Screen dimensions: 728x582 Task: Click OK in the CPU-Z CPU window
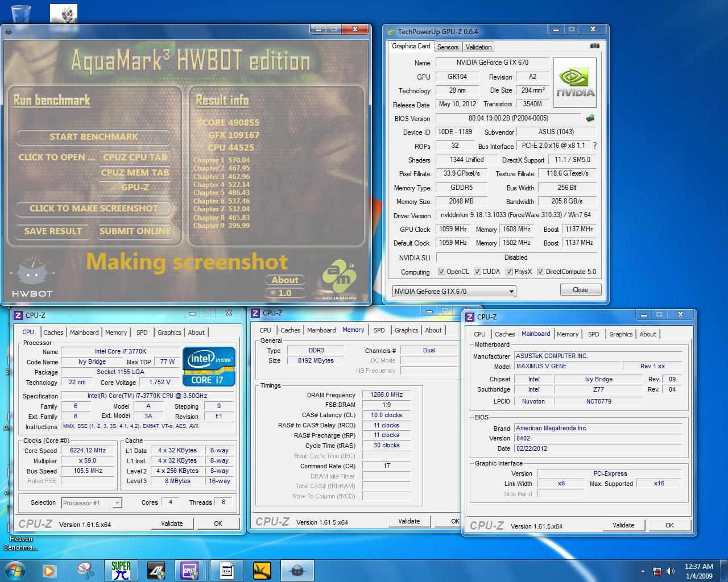click(218, 523)
